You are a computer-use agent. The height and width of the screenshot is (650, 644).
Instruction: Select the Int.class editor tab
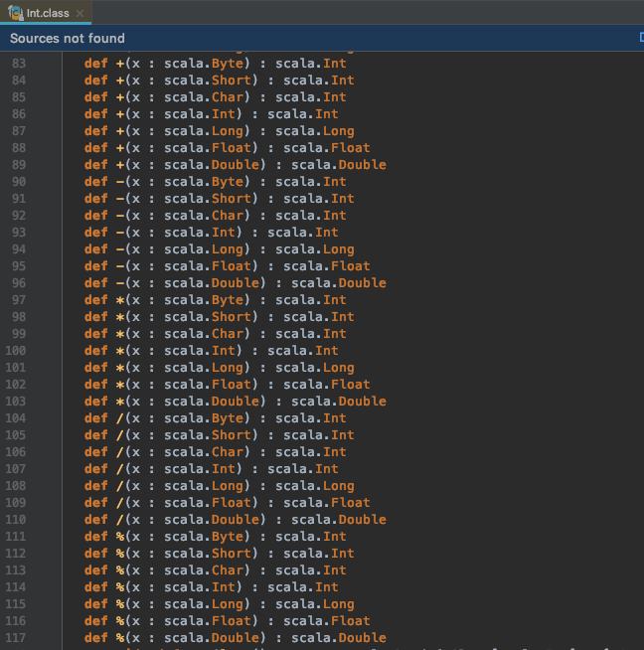click(x=46, y=13)
